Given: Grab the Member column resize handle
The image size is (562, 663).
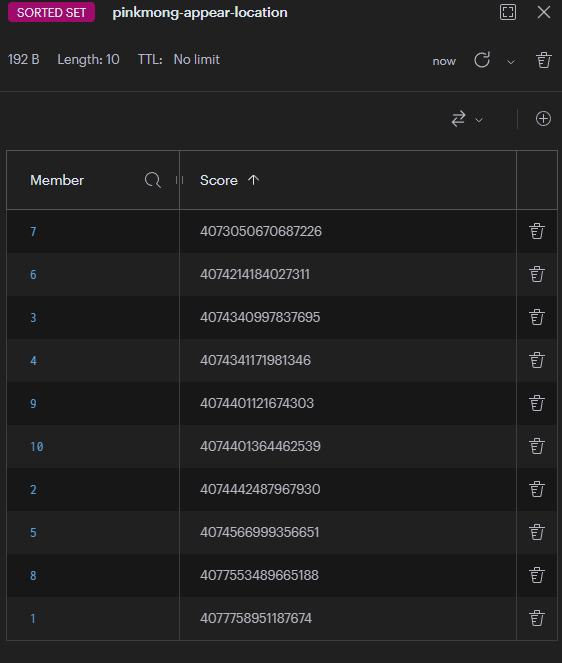Looking at the screenshot, I should pos(179,180).
